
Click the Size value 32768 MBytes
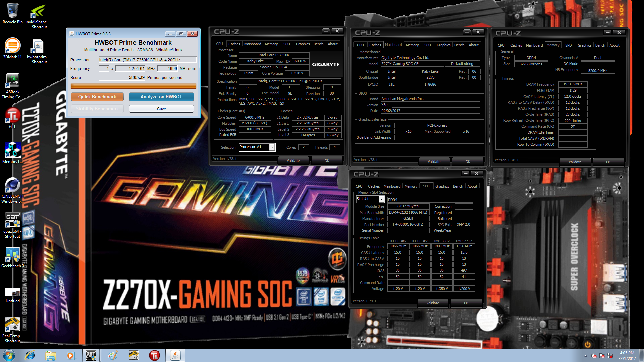tap(531, 64)
